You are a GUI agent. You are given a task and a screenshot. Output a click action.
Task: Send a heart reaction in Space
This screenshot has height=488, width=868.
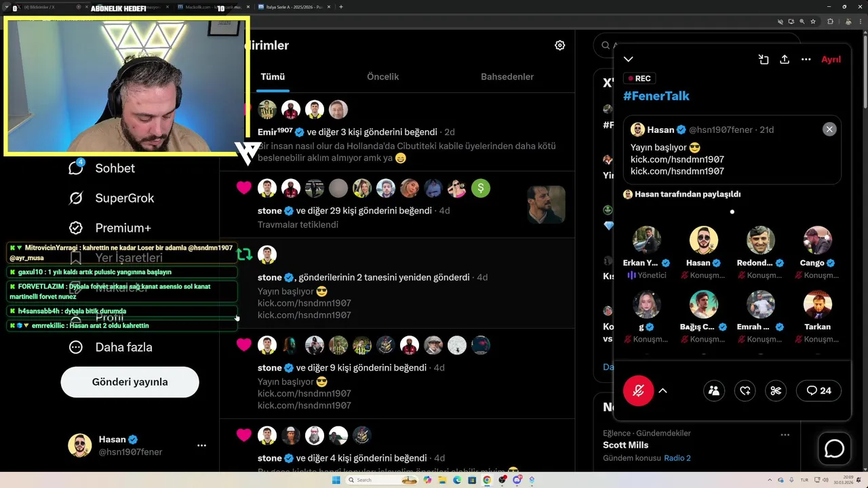[745, 390]
